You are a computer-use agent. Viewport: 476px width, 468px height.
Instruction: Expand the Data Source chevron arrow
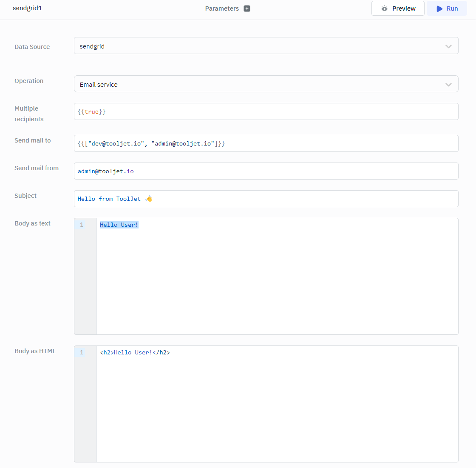click(448, 46)
